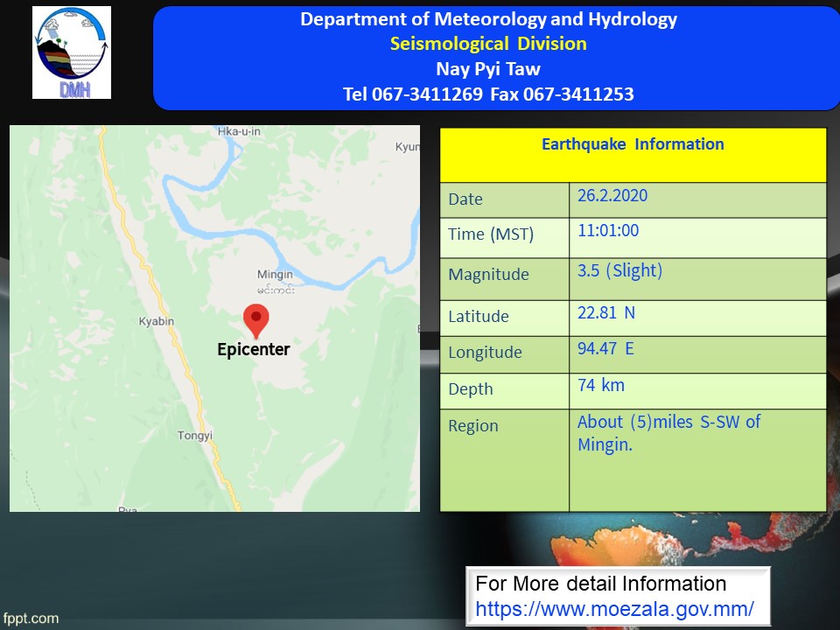Select the Earthquake Information table header

(633, 144)
